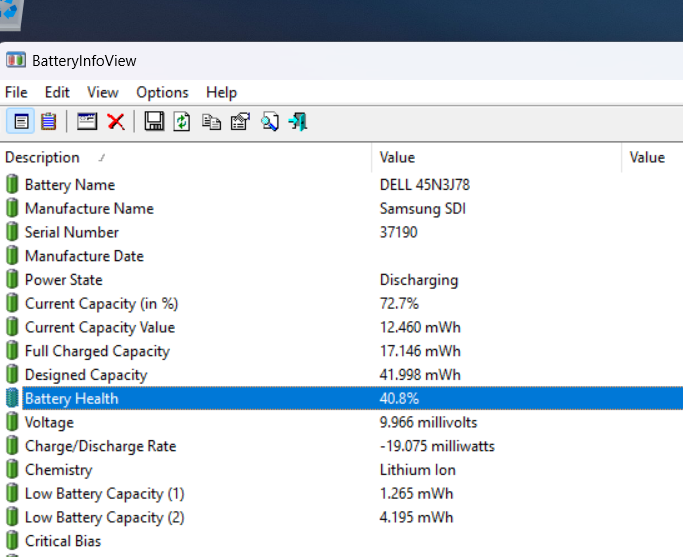The image size is (683, 557).
Task: Click the Advanced Options toolbar icon
Action: 240,122
